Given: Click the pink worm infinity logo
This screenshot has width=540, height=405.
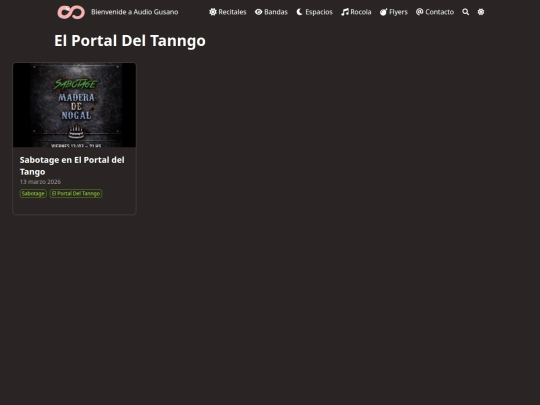Looking at the screenshot, I should 71,12.
